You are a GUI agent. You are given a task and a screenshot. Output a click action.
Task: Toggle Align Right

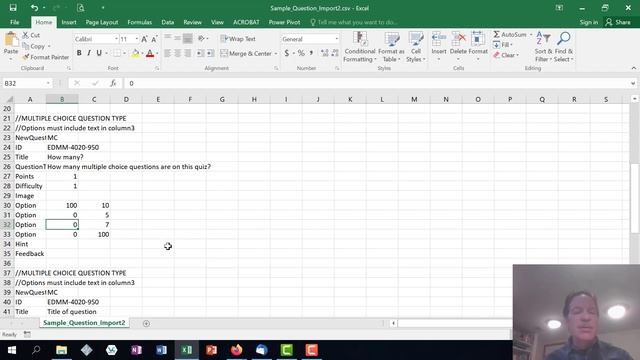187,53
